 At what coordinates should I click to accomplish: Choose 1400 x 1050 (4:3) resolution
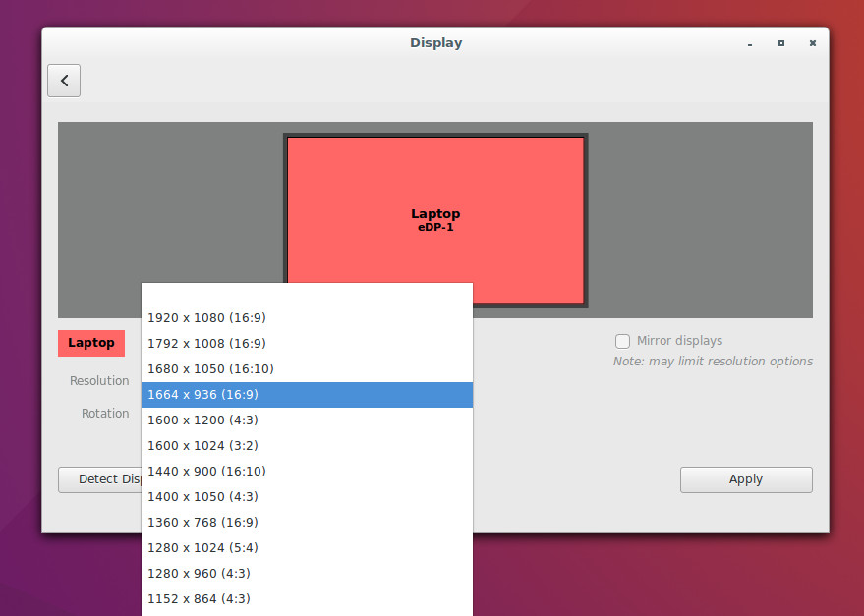click(307, 496)
